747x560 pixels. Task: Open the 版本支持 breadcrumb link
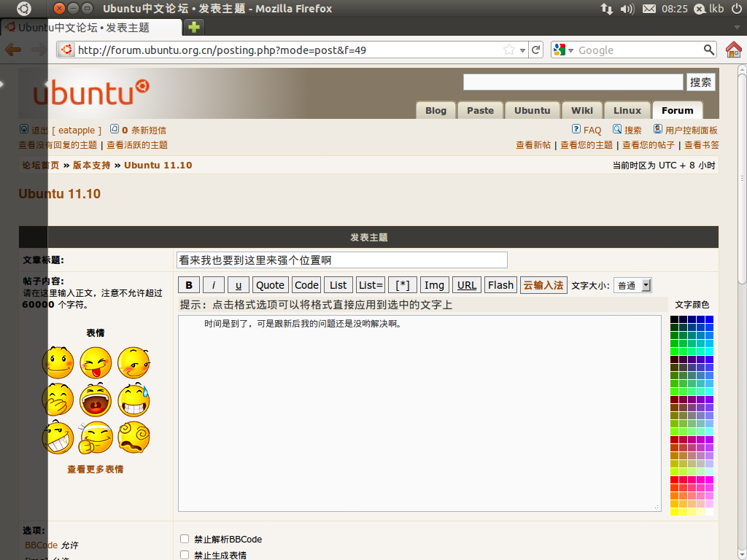tap(91, 166)
